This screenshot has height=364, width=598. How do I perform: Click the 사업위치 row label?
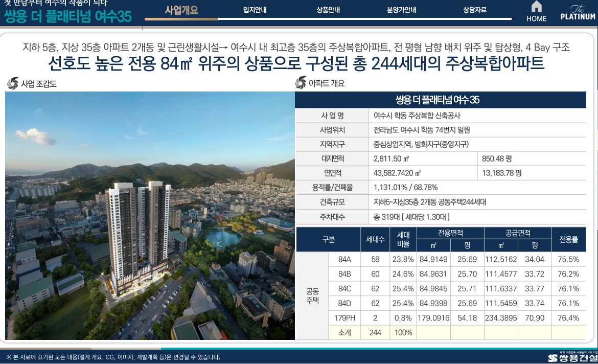[x=332, y=130]
